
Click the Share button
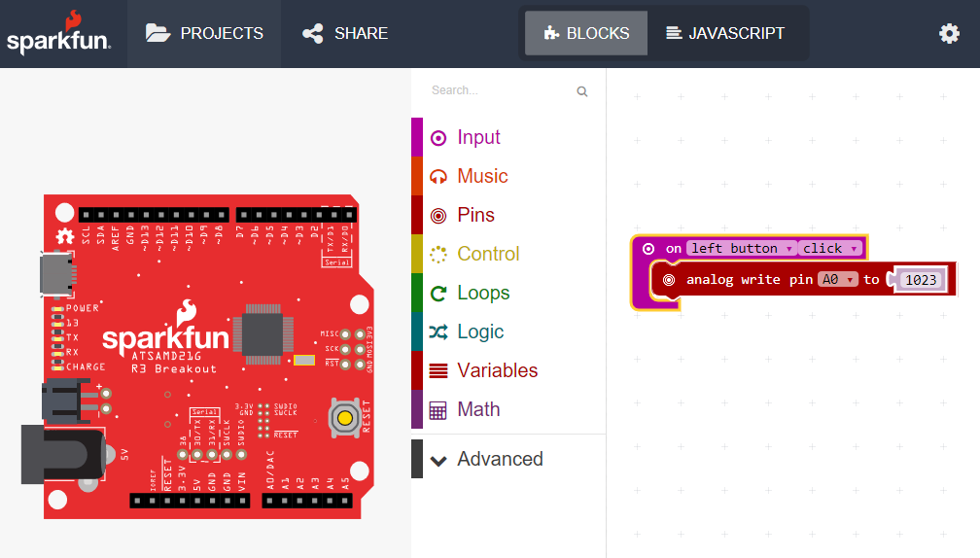click(345, 34)
